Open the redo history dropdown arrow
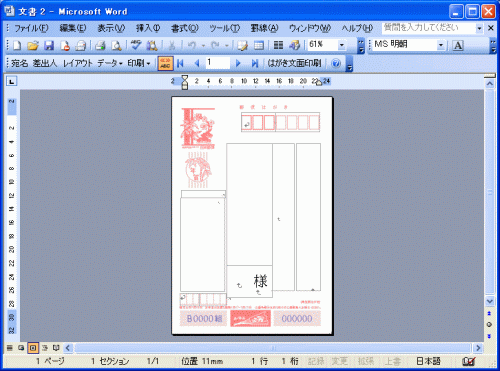 pyautogui.click(x=227, y=45)
